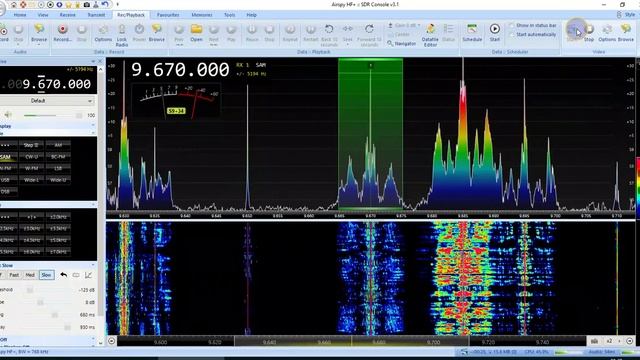This screenshot has height=360, width=640.
Task: Open the Navigator tool
Action: coord(402,43)
